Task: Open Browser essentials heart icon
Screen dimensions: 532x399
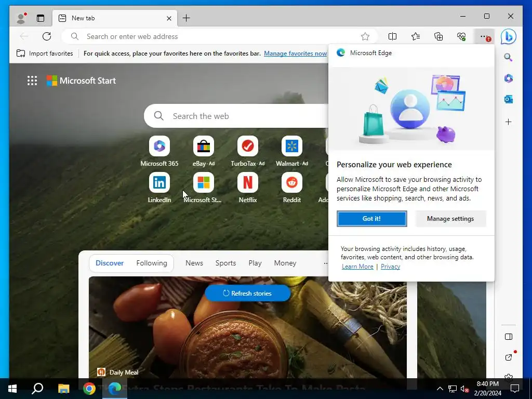Action: [x=461, y=36]
